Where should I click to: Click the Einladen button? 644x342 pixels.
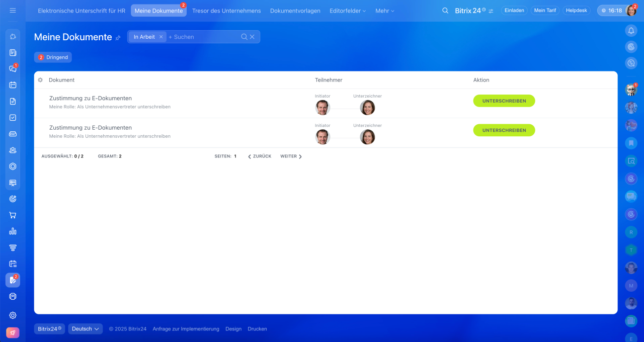tap(514, 10)
